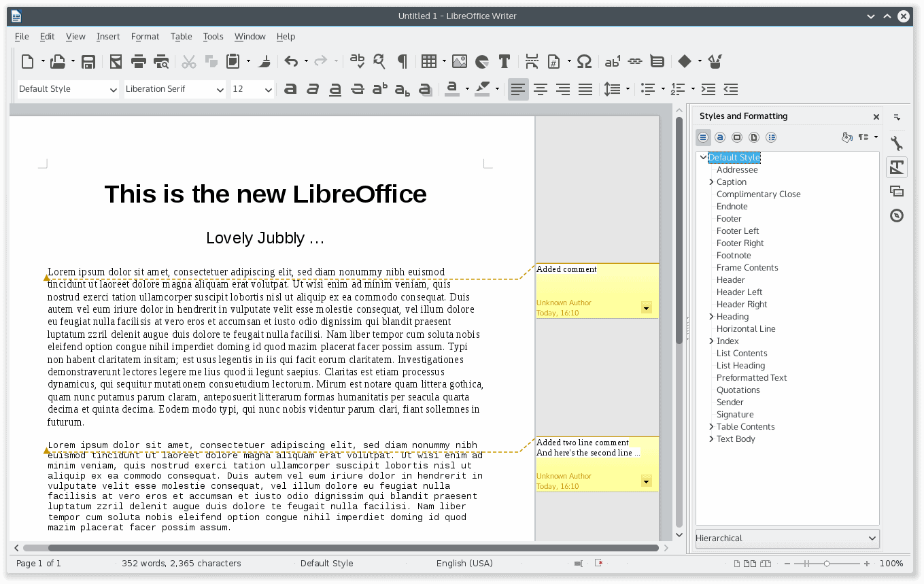Image resolution: width=924 pixels, height=584 pixels.
Task: Click the Insert Table grid icon
Action: [428, 62]
